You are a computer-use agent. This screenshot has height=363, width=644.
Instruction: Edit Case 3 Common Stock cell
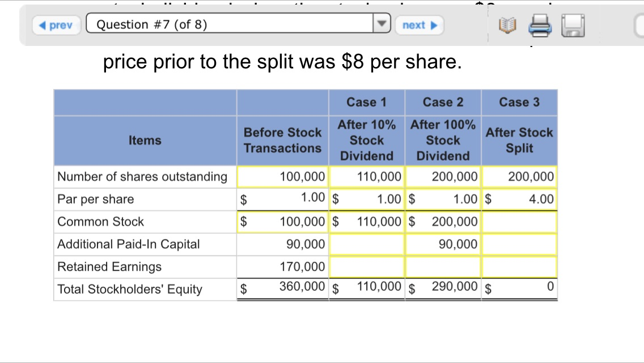[519, 222]
